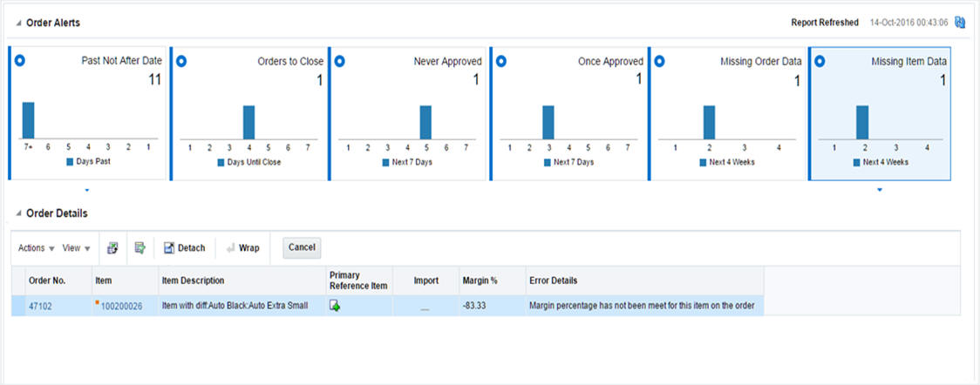This screenshot has height=385, width=980.
Task: Click the count 11 in Past Not After Date
Action: (154, 79)
